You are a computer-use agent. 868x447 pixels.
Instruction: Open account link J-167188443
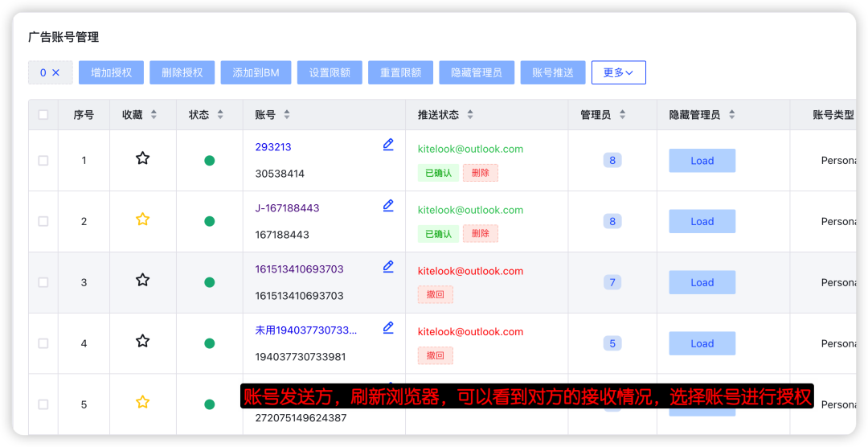287,208
